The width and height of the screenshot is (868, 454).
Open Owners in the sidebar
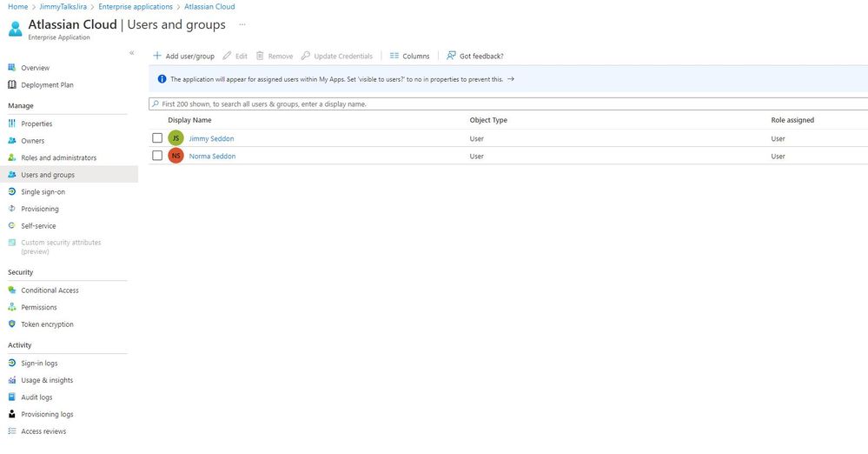click(32, 141)
